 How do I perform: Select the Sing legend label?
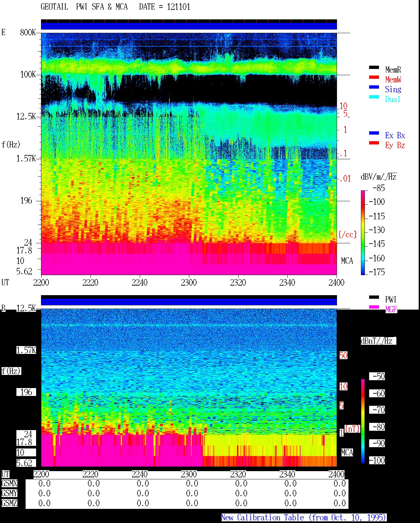click(x=393, y=89)
